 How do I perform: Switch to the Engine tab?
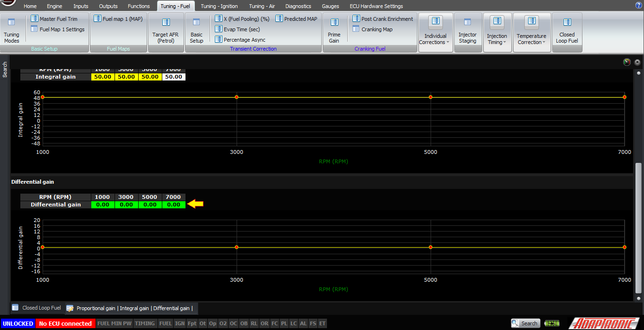click(x=54, y=6)
